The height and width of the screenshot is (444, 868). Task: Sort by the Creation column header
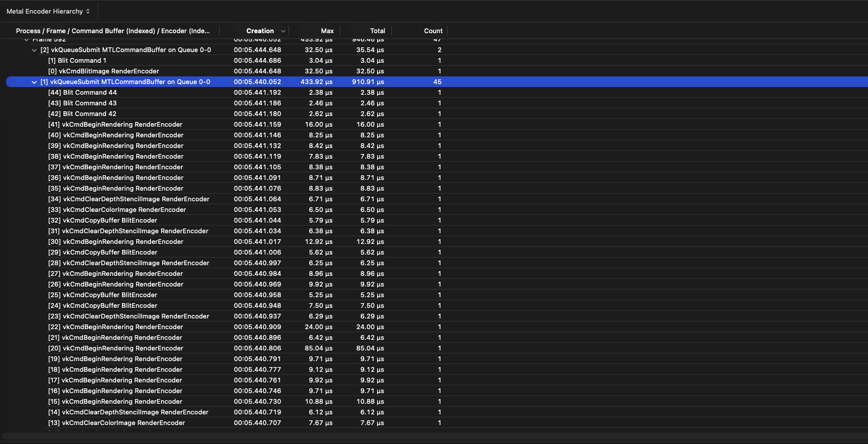coord(260,31)
